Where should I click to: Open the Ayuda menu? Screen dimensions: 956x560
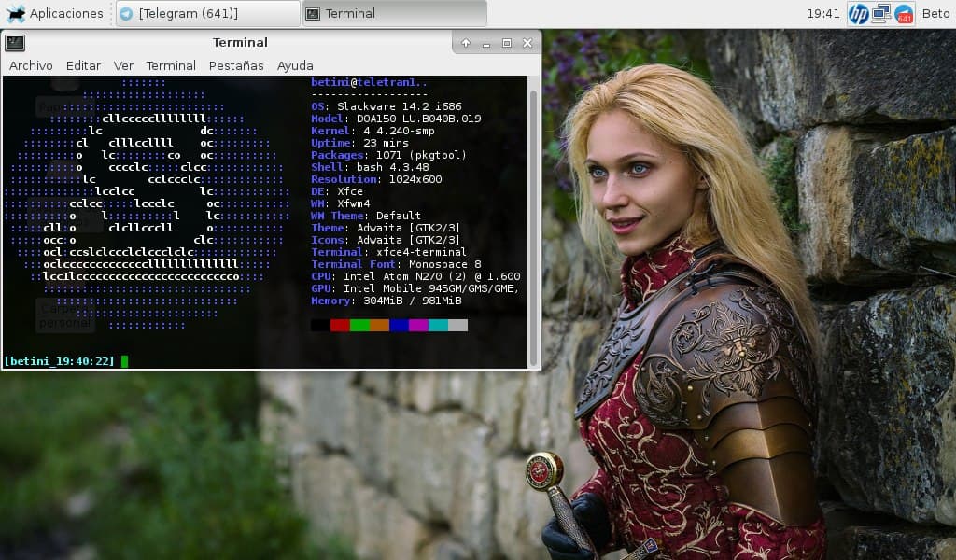pyautogui.click(x=295, y=66)
